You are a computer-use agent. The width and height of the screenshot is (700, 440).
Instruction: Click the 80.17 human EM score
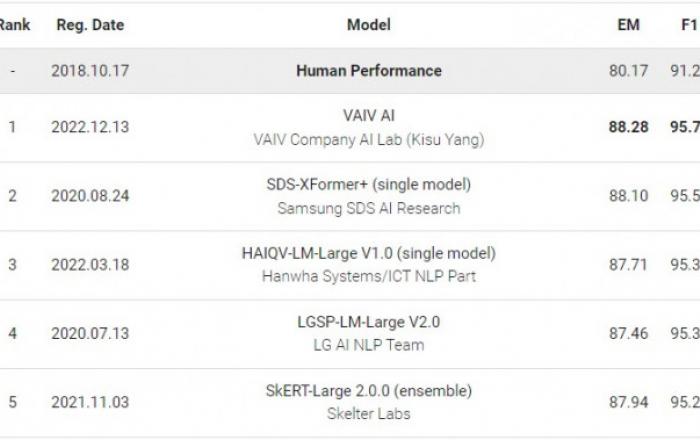coord(628,71)
